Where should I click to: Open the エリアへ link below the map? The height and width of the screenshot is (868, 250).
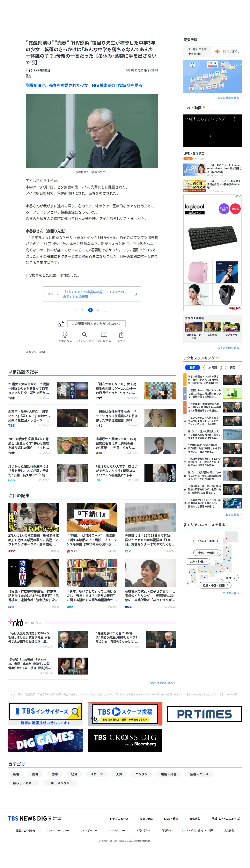(x=232, y=593)
